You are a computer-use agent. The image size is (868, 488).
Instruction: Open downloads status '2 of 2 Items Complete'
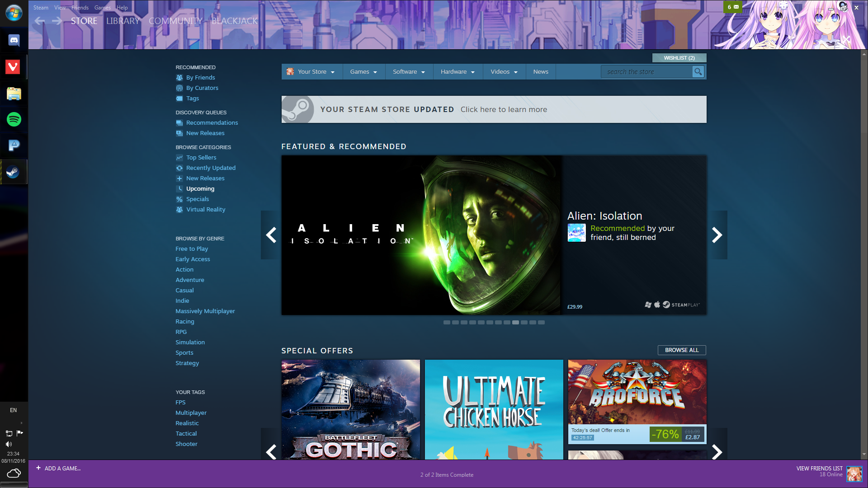[x=447, y=475]
